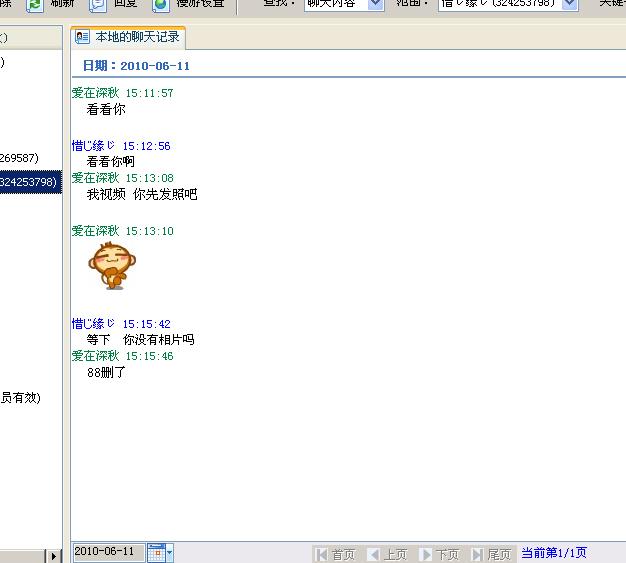Select the 本地的聊天记录 tab
The height and width of the screenshot is (563, 626).
point(137,37)
